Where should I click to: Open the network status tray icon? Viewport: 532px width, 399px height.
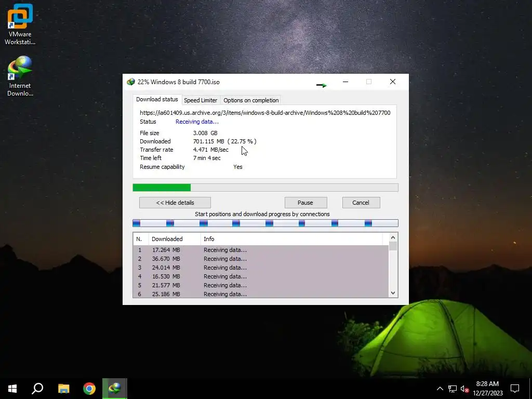point(453,389)
